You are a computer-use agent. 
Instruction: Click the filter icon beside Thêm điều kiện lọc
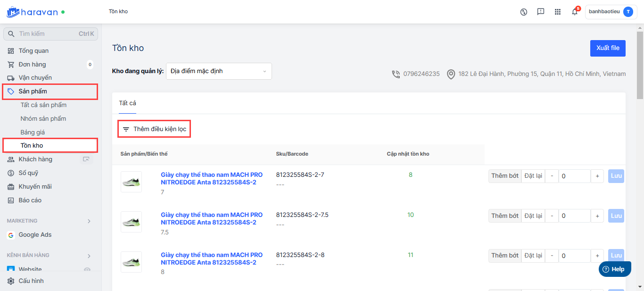pos(126,129)
